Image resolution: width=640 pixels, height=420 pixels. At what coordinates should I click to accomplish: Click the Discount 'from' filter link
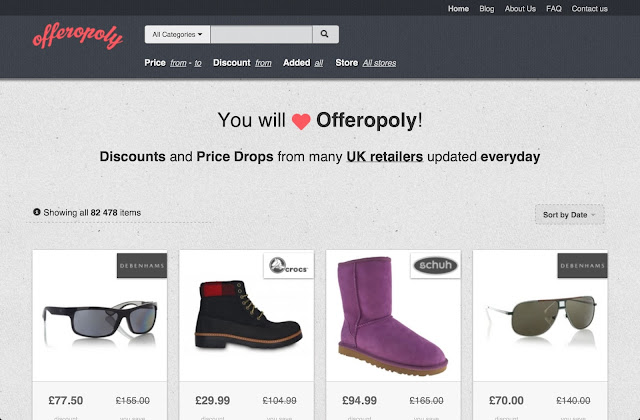click(x=263, y=63)
